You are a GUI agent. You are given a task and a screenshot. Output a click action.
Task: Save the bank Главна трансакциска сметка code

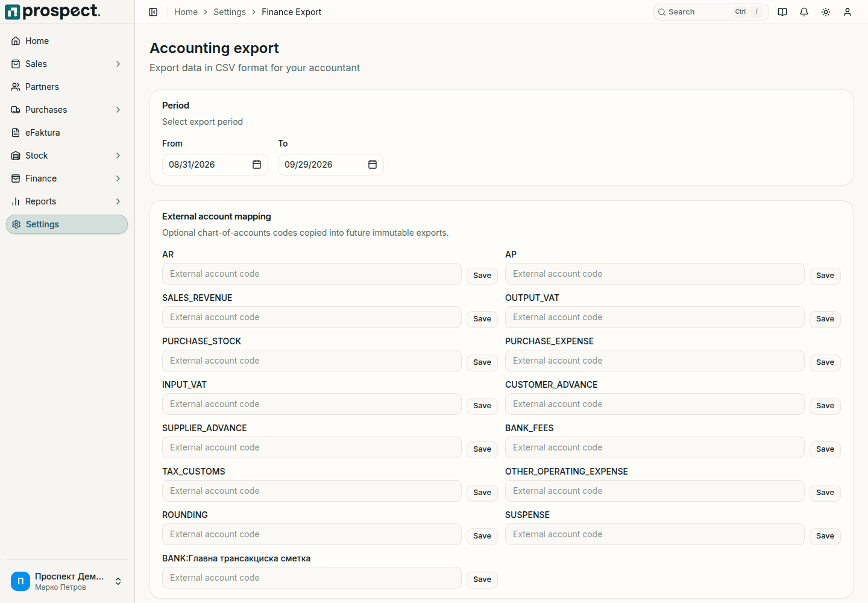point(482,579)
